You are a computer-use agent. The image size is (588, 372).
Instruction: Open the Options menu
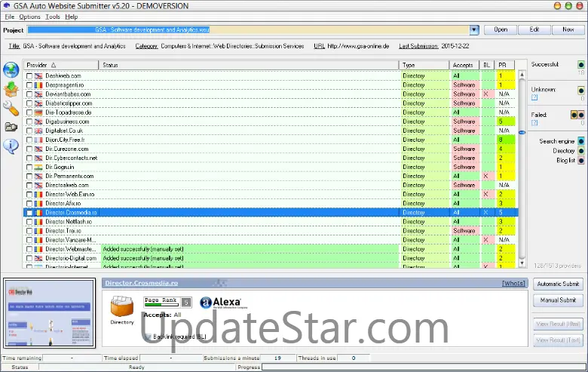(x=29, y=17)
